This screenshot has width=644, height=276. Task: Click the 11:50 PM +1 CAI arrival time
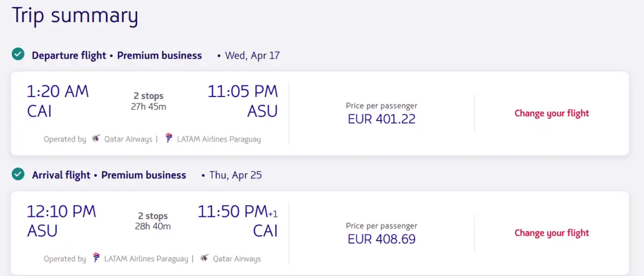[237, 220]
